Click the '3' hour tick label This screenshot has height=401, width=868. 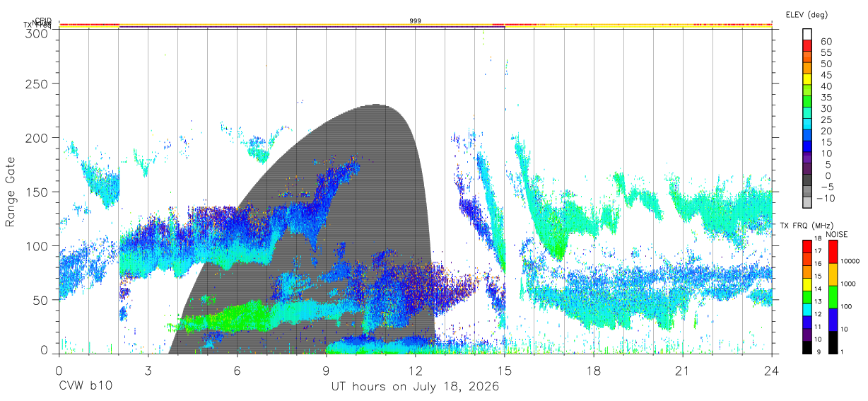pyautogui.click(x=148, y=371)
